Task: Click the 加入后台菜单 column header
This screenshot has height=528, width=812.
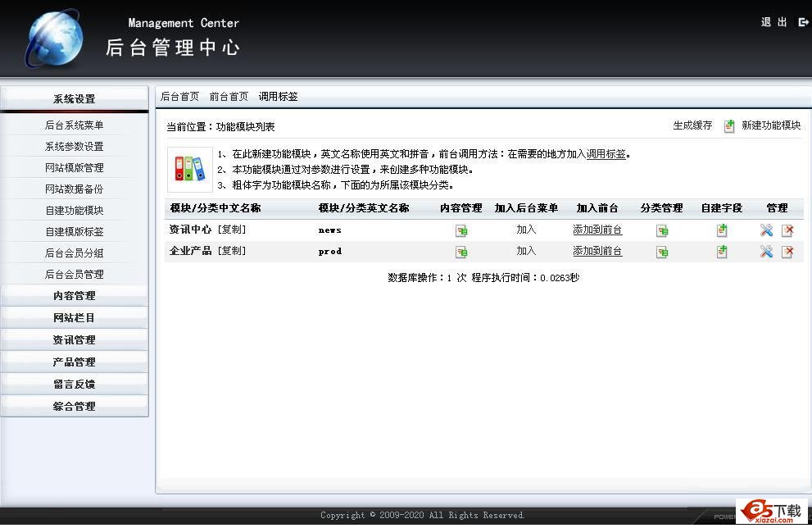Action: (526, 208)
